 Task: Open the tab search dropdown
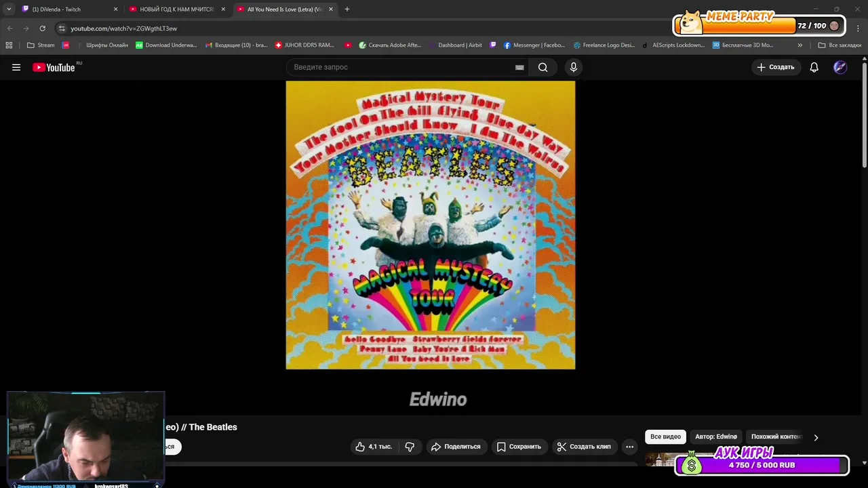pyautogui.click(x=9, y=9)
